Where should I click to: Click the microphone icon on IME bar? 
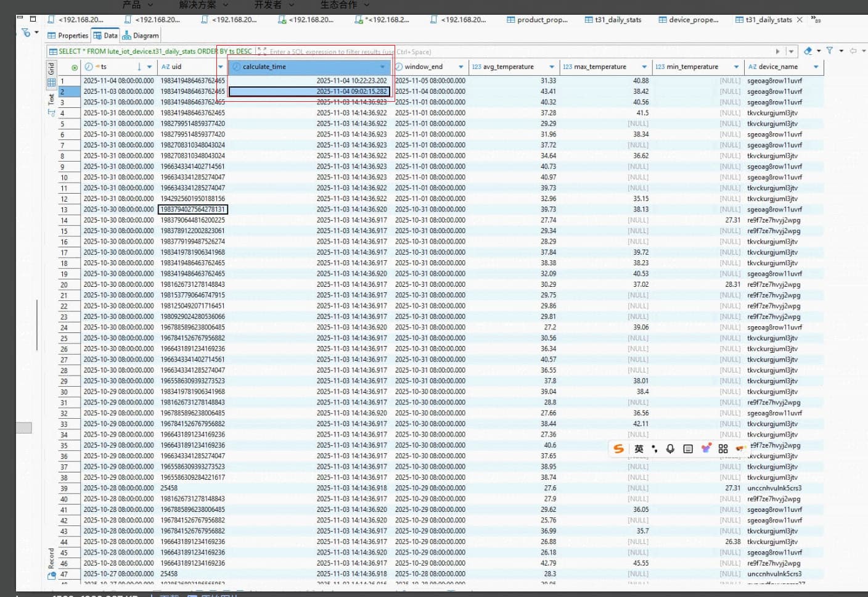tap(670, 449)
